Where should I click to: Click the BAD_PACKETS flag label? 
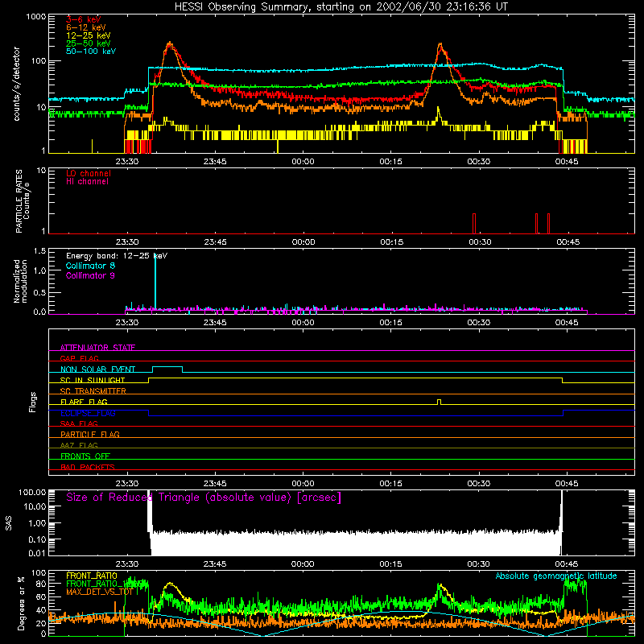coord(88,467)
